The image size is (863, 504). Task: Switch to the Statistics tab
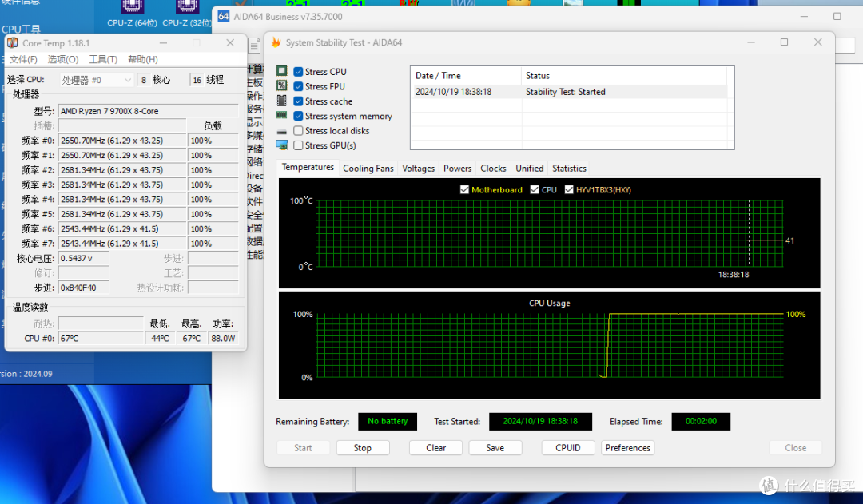pos(569,169)
